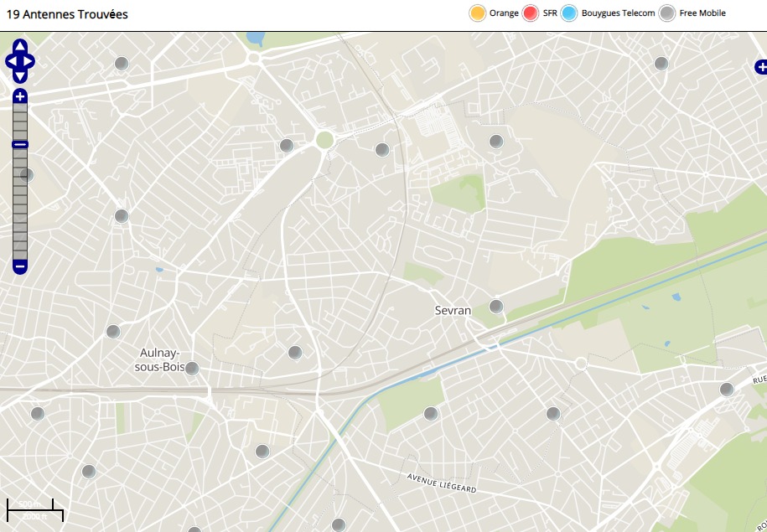The width and height of the screenshot is (767, 532).
Task: Toggle the Orange operator legend circle
Action: [478, 13]
